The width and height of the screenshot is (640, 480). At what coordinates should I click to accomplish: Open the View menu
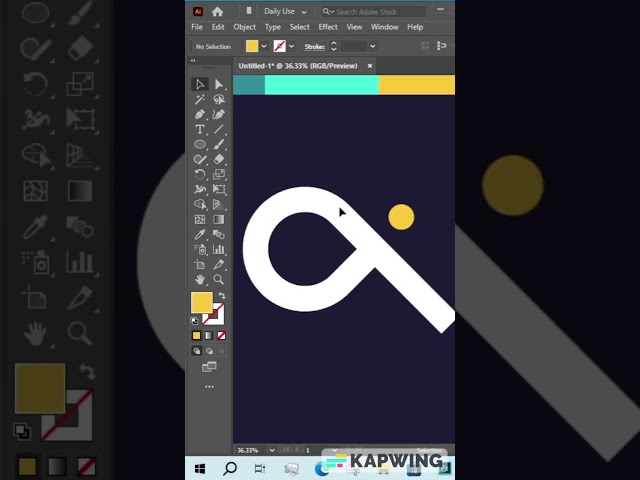click(354, 27)
